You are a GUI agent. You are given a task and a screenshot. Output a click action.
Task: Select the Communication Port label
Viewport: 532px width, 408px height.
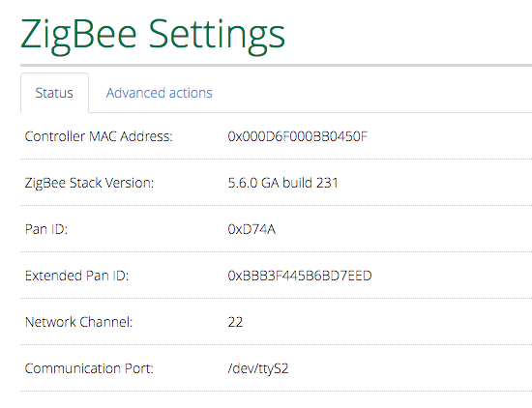(89, 368)
